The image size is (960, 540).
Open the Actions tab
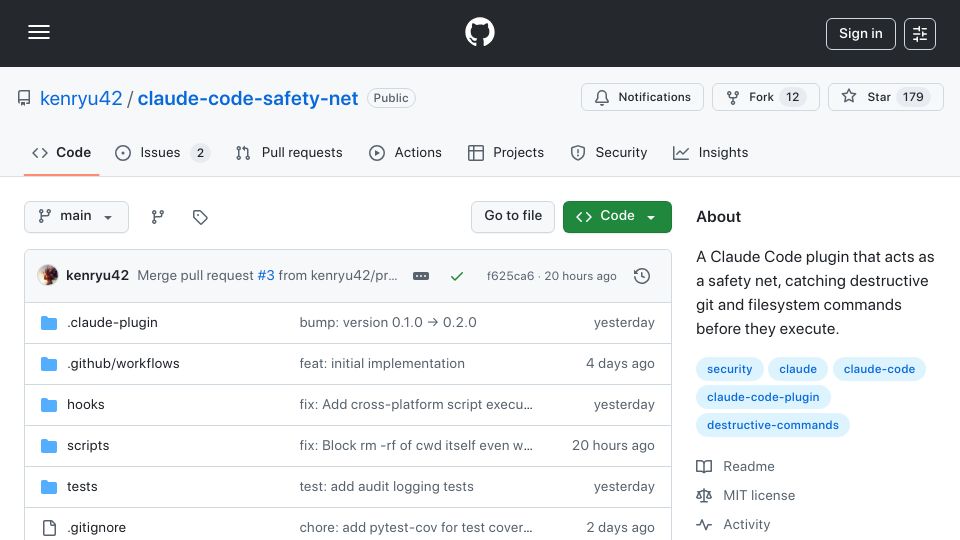pos(405,152)
